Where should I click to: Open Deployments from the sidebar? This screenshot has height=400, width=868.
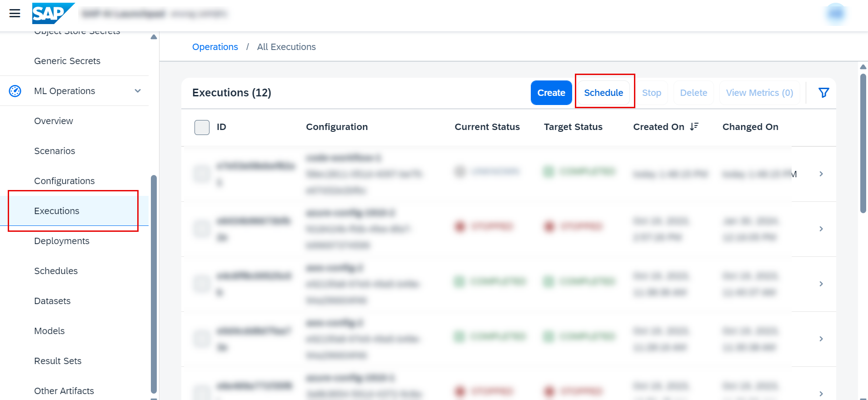(x=62, y=241)
